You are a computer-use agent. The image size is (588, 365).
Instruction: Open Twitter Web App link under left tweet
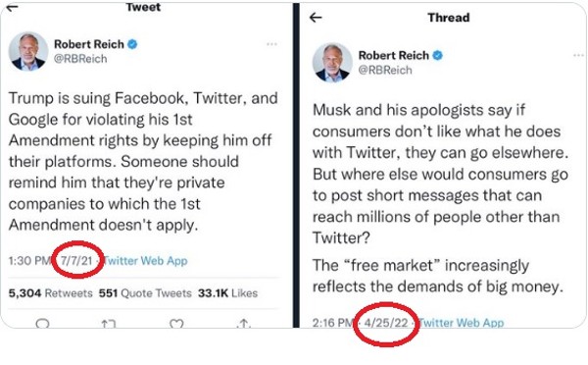point(145,261)
